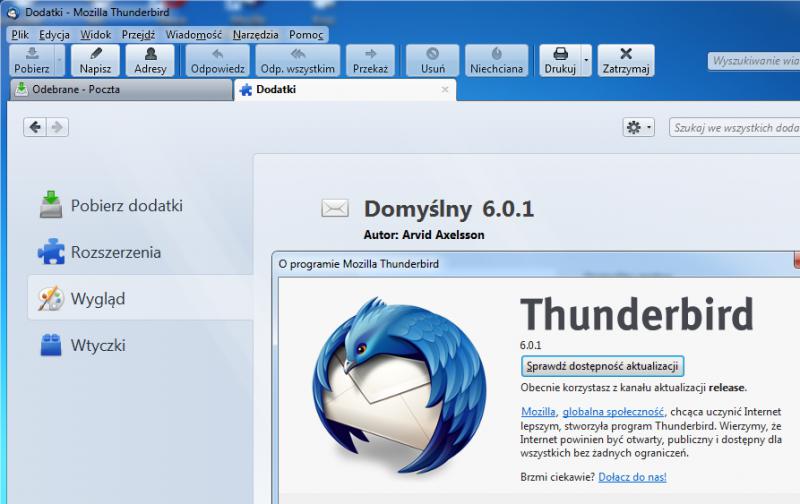The width and height of the screenshot is (800, 504).
Task: Open the Pomoc menu
Action: point(306,35)
